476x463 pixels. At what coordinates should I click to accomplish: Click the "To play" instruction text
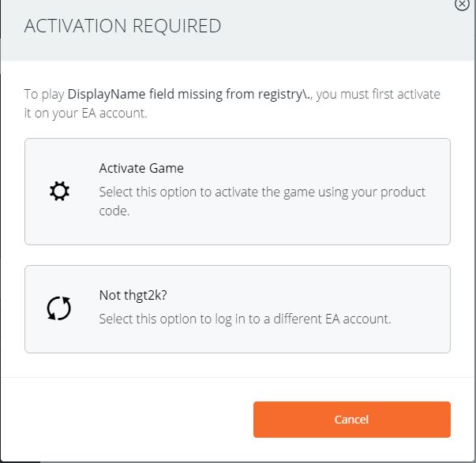[x=43, y=94]
